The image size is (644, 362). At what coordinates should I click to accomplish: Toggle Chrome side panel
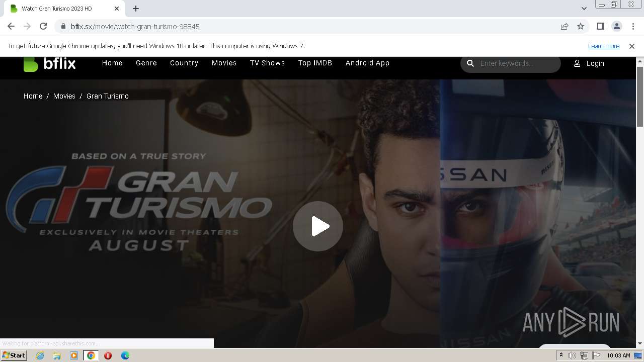(x=600, y=26)
